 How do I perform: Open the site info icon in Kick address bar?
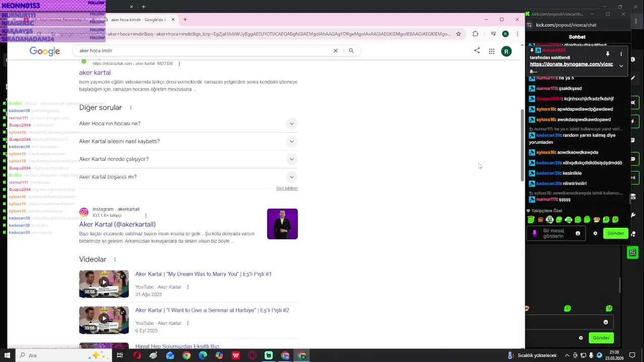529,25
